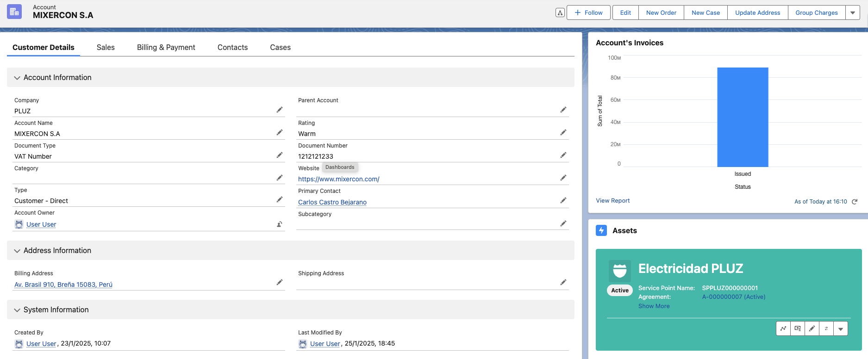Switch to the Customer Details tab
This screenshot has width=868, height=359.
pos(44,47)
